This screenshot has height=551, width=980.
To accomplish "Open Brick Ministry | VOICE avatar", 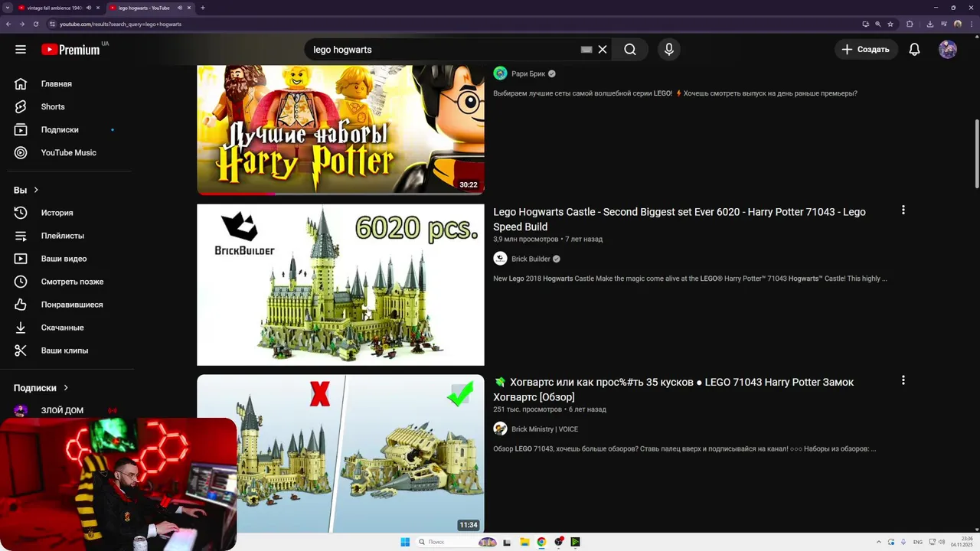I will click(x=500, y=429).
